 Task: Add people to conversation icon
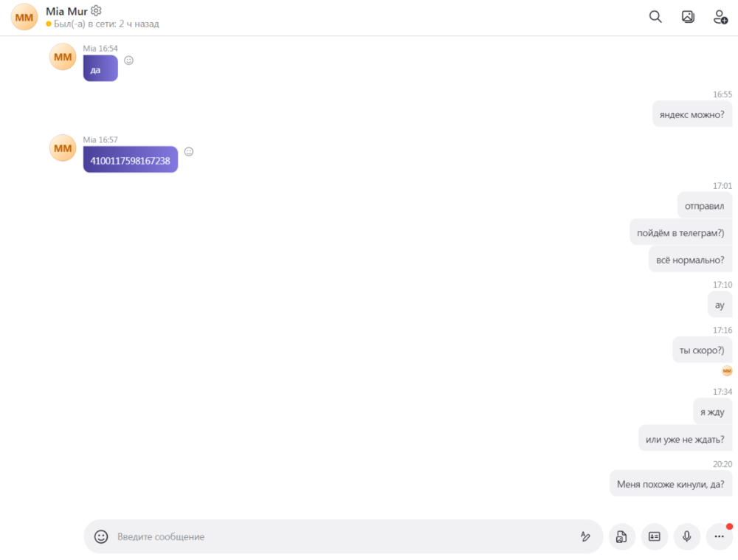pyautogui.click(x=720, y=17)
